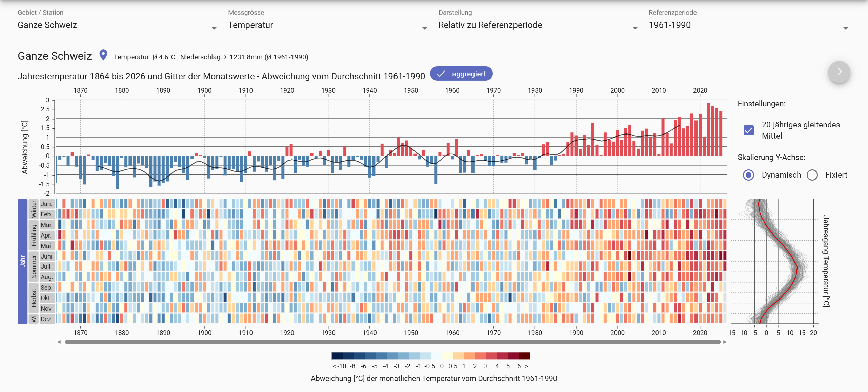This screenshot has width=868, height=392.
Task: Select the Winter season label
Action: pyautogui.click(x=34, y=209)
